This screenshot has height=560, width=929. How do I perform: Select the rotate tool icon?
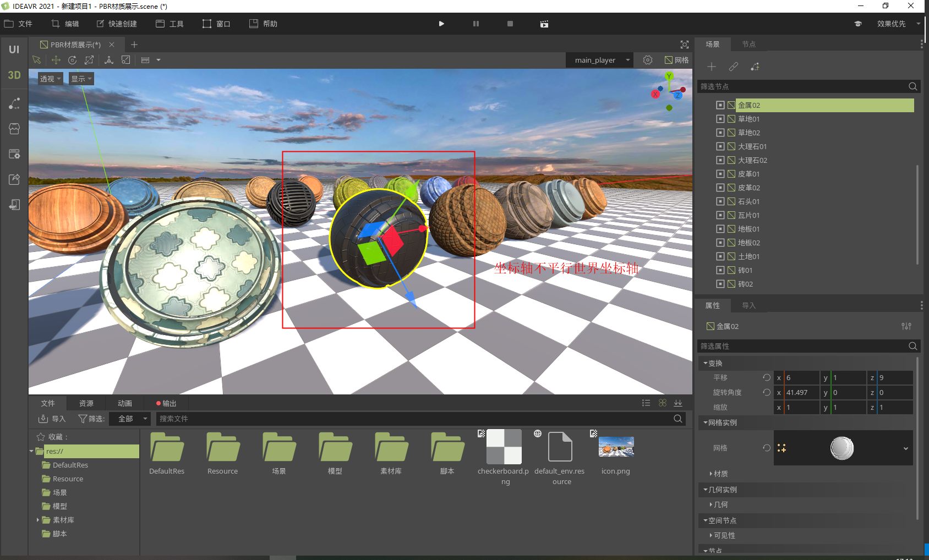point(72,60)
